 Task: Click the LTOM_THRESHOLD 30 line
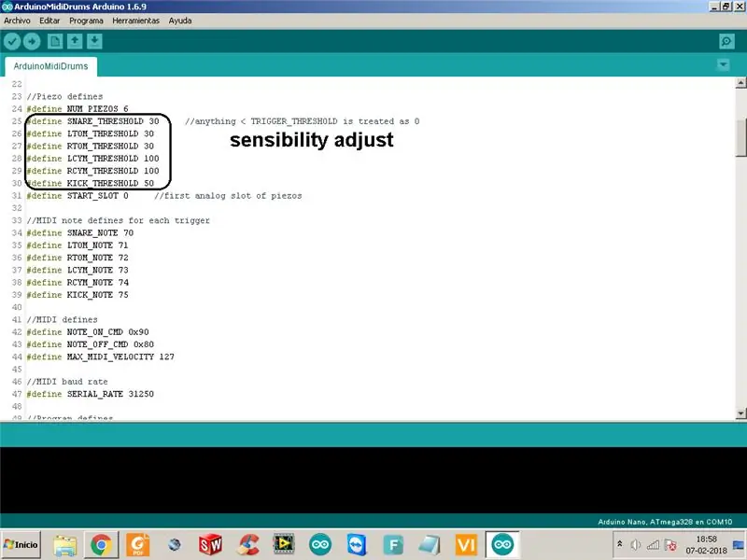(x=90, y=133)
